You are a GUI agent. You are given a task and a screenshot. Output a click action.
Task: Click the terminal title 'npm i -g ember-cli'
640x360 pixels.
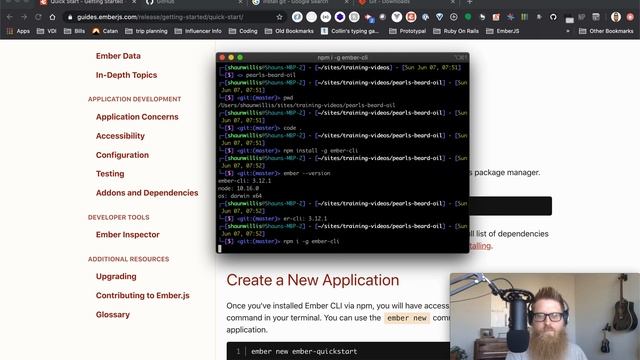[x=342, y=58]
